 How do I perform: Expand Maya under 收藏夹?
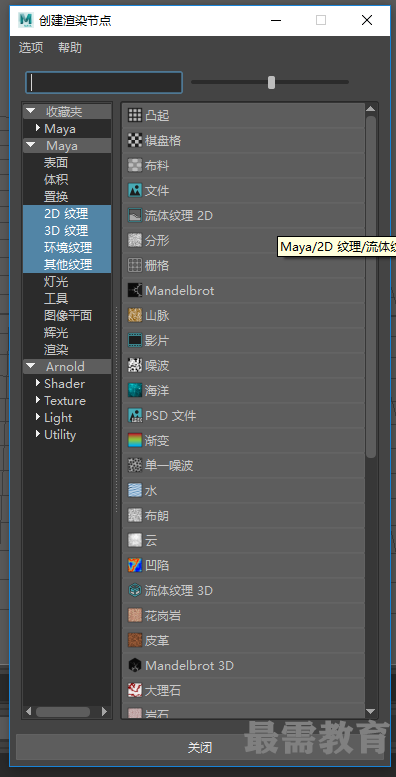(38, 128)
